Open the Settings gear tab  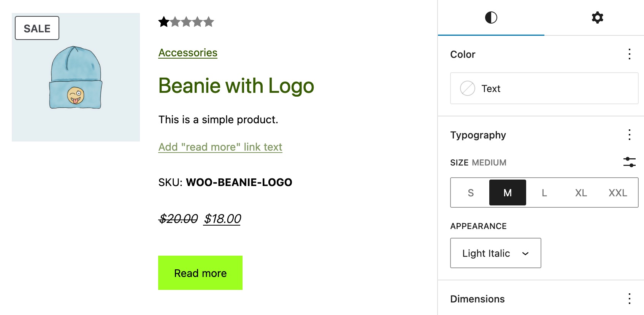pos(597,17)
